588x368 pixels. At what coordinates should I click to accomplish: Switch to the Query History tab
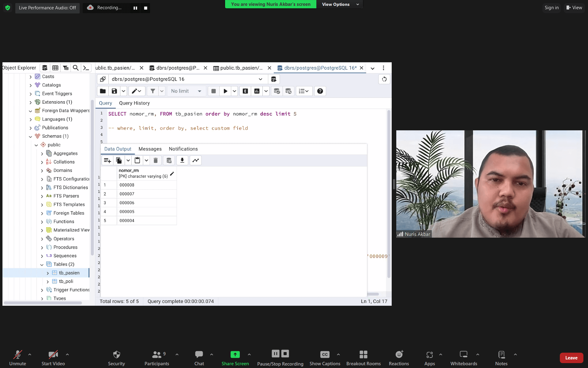tap(134, 103)
